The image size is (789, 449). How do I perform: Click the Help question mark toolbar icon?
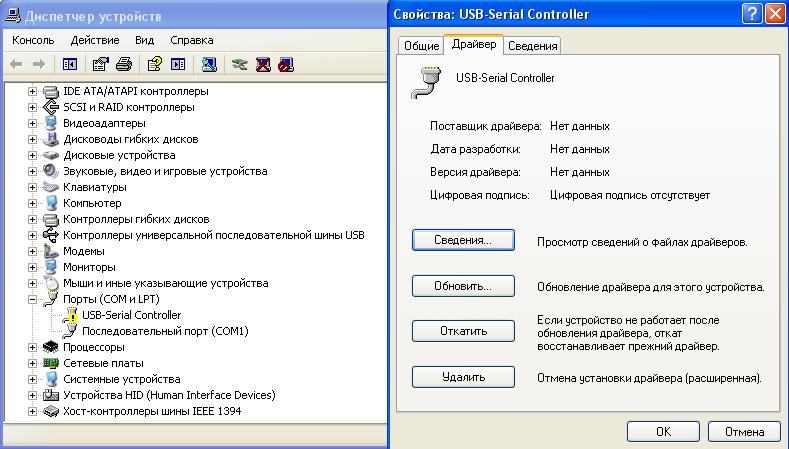pyautogui.click(x=154, y=65)
